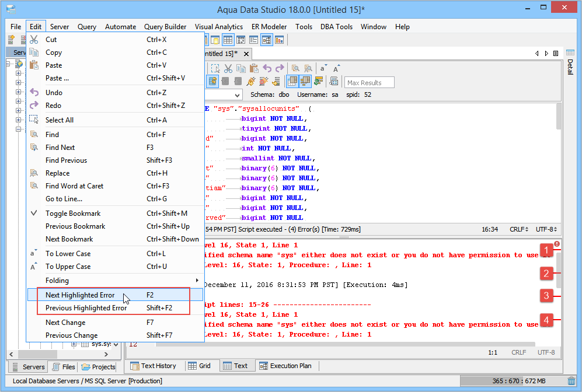Image resolution: width=582 pixels, height=392 pixels.
Task: Click the Edit menu in the menu bar
Action: click(x=36, y=27)
